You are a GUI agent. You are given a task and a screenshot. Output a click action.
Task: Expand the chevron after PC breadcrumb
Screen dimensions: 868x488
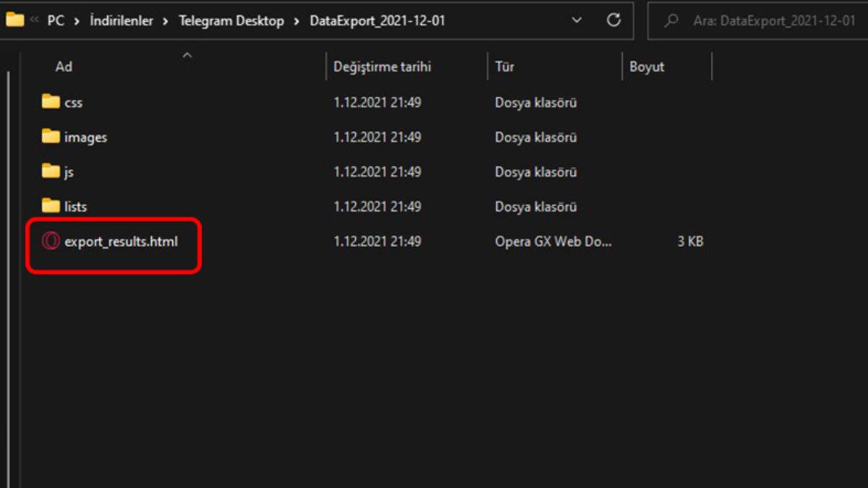click(77, 21)
